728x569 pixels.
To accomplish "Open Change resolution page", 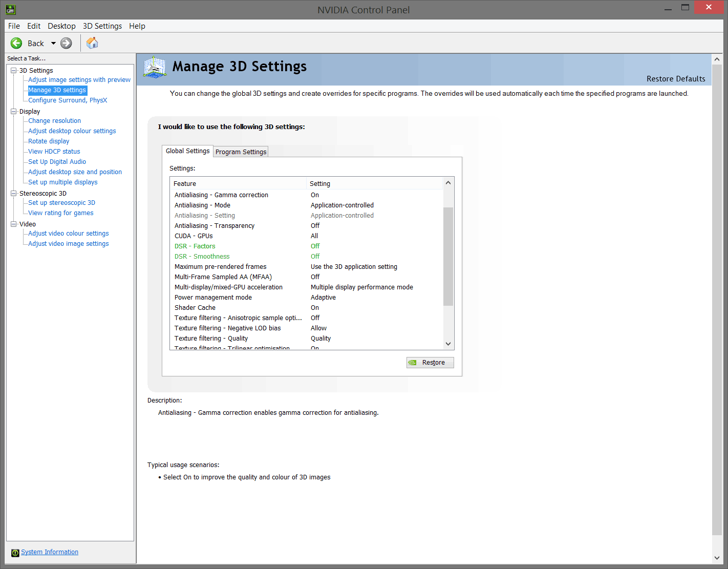I will (54, 121).
